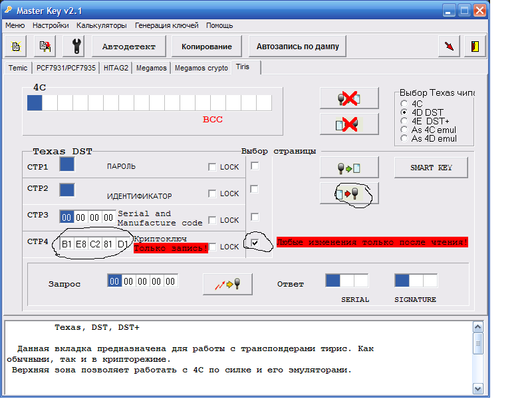Screen dimensions: 532x399
Task: Switch to the PCF7931/PCF7935 tab
Action: (x=66, y=68)
